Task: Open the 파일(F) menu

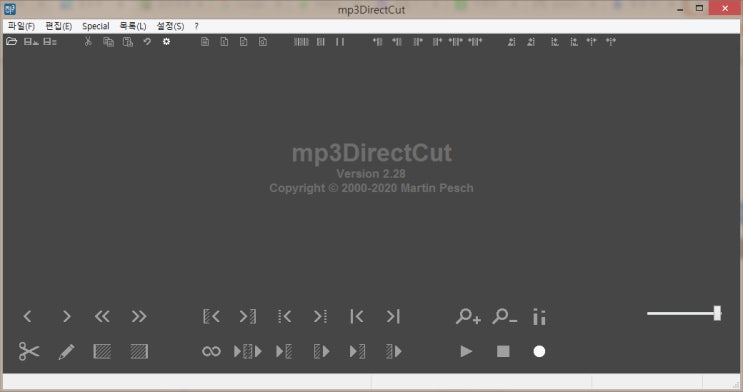Action: point(21,26)
